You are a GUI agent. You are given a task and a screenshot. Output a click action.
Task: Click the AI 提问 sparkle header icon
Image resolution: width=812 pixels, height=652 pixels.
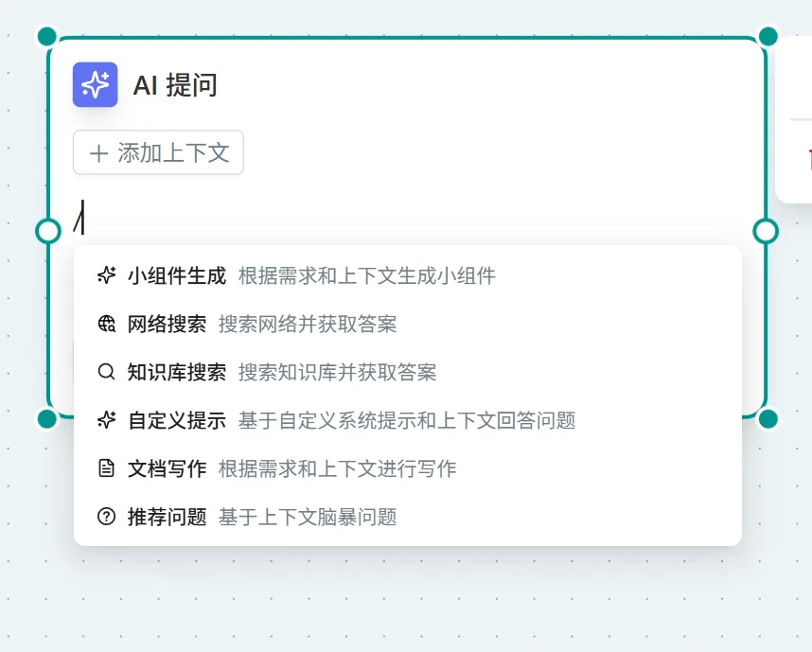(95, 84)
